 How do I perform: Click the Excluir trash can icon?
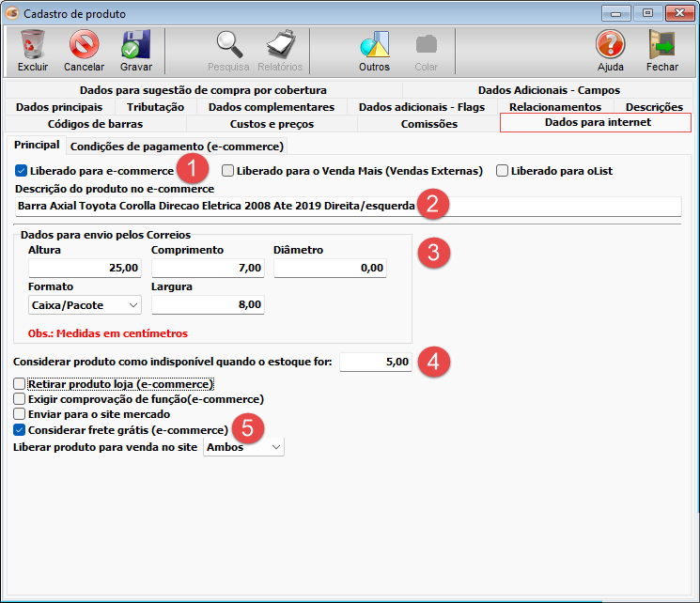coord(33,44)
